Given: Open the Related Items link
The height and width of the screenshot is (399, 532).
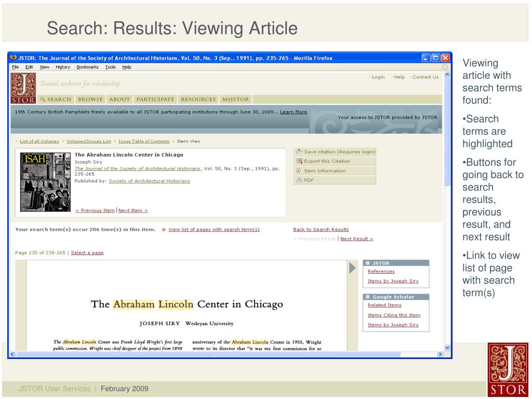Looking at the screenshot, I should pos(384,305).
